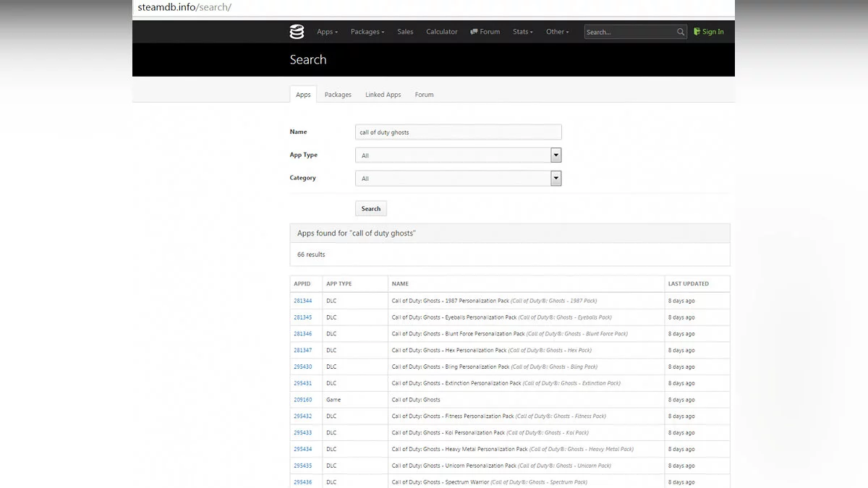Screen dimensions: 868x488
Task: Open the Forum link with chat icon
Action: pyautogui.click(x=485, y=32)
